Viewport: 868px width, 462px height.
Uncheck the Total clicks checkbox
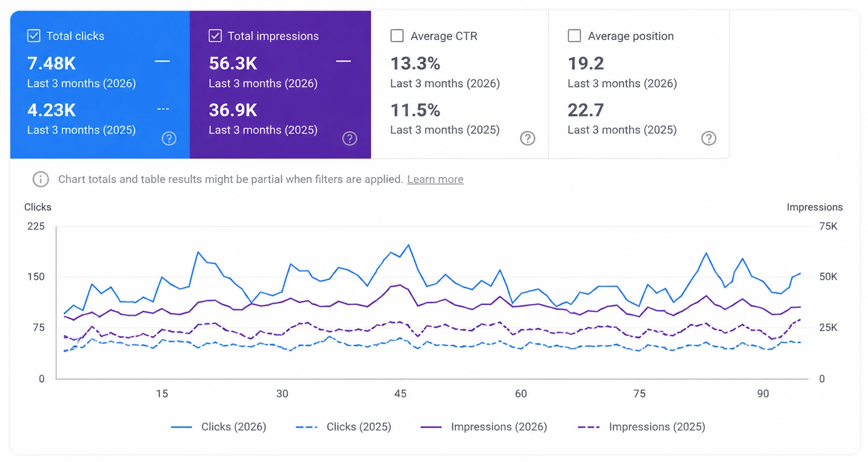point(34,36)
